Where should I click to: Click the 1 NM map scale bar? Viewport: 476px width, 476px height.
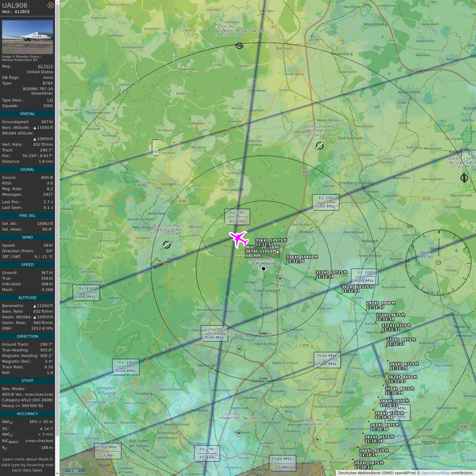click(74, 471)
